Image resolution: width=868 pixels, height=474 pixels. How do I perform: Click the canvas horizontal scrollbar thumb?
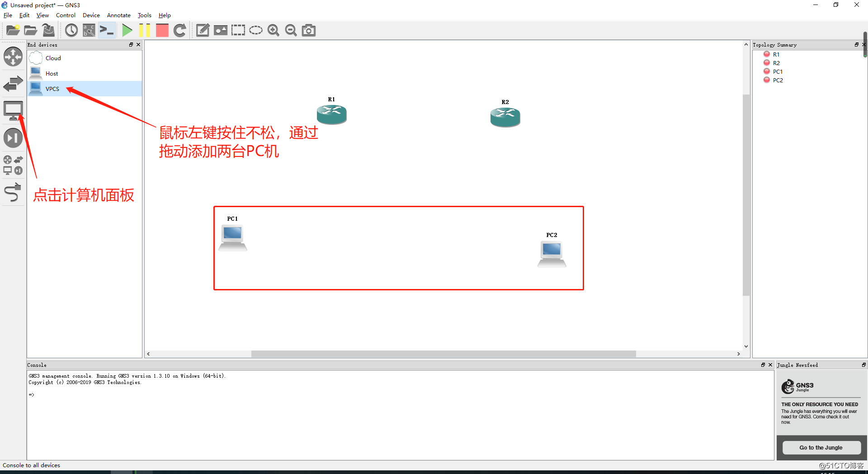[x=443, y=354]
